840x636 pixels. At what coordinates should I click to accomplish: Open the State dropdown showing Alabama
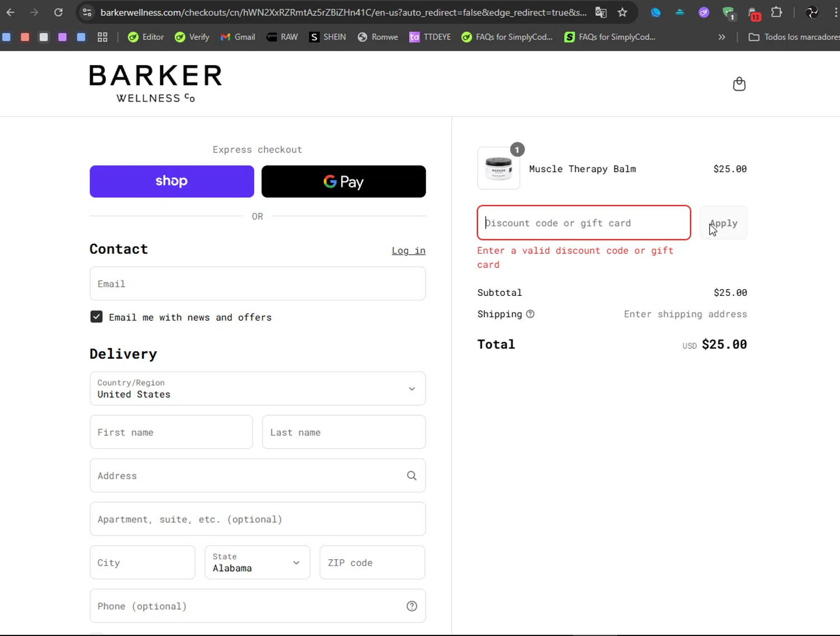pyautogui.click(x=258, y=563)
